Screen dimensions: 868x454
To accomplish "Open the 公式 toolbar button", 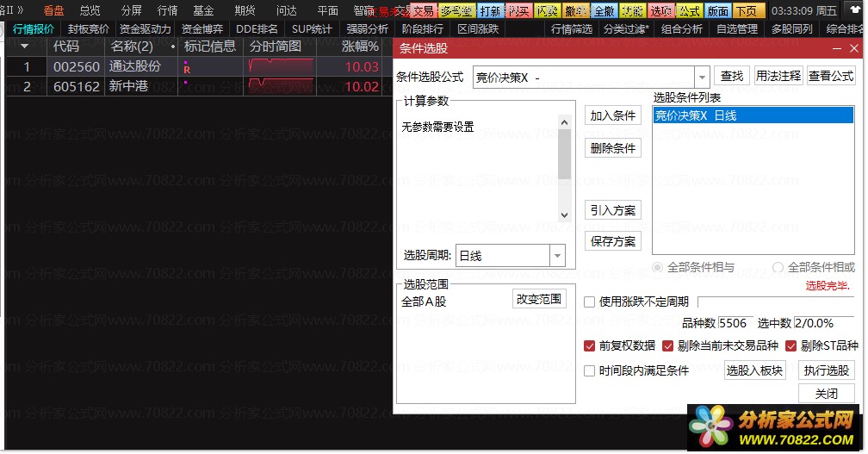I will pyautogui.click(x=690, y=10).
